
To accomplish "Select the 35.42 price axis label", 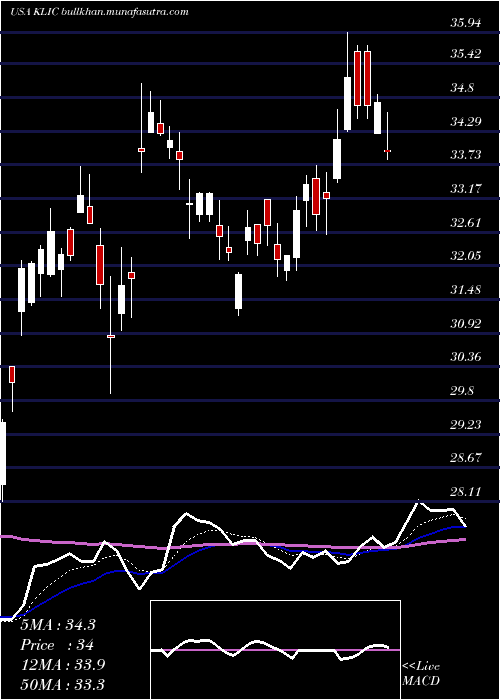I will (x=466, y=54).
